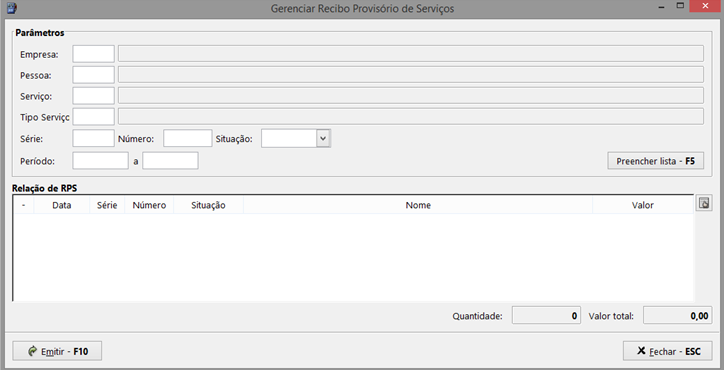Sort by the Nome column header
The image size is (724, 370).
(x=418, y=206)
